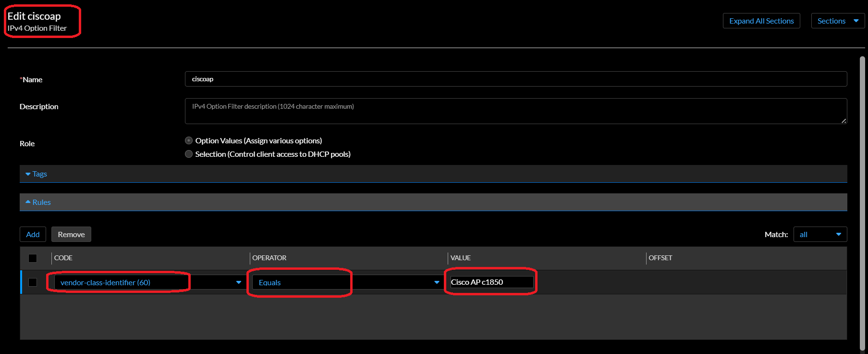The width and height of the screenshot is (868, 354).
Task: Click the Remove rule button
Action: click(x=71, y=234)
